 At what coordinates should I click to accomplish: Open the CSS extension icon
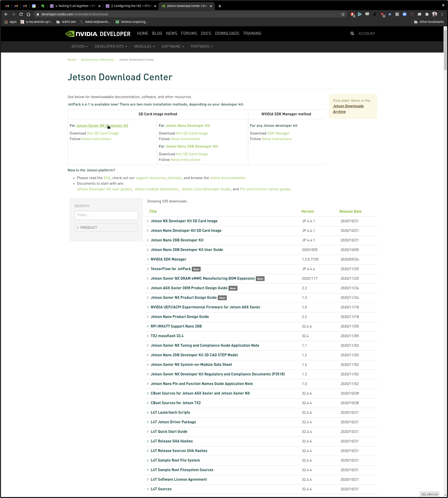point(367,14)
